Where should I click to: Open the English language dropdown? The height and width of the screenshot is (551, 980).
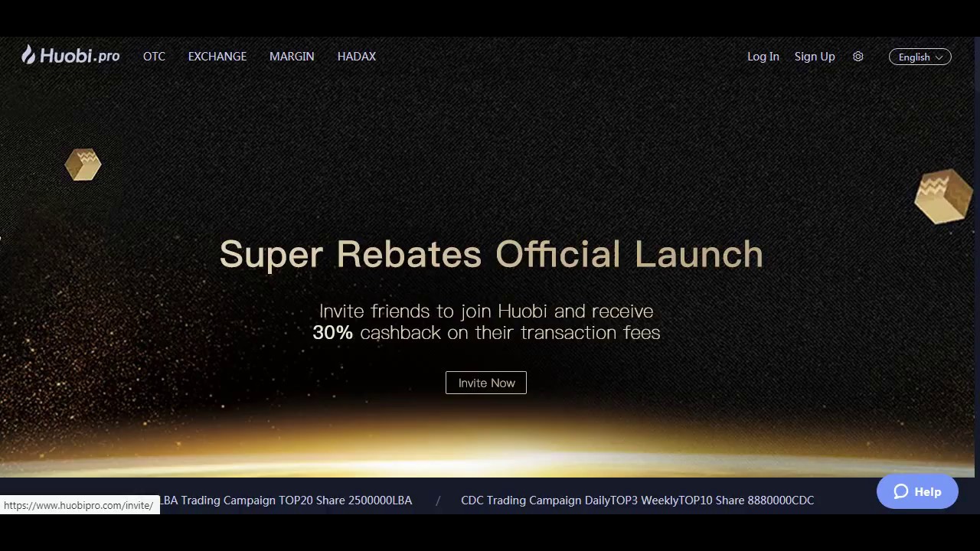coord(920,57)
